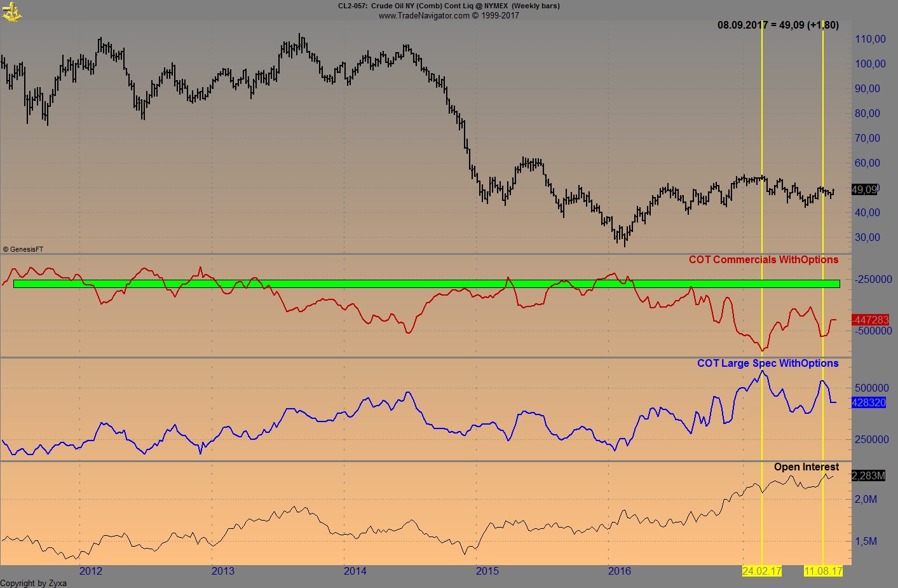Screen dimensions: 898x588
Task: Select the price value box showing 49,09
Action: (x=863, y=188)
